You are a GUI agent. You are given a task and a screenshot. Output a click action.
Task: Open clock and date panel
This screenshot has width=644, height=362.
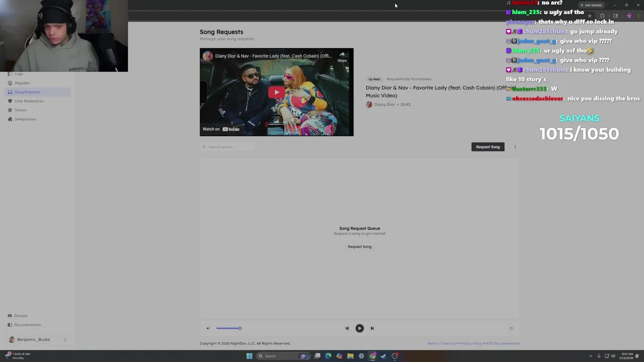coord(626,356)
